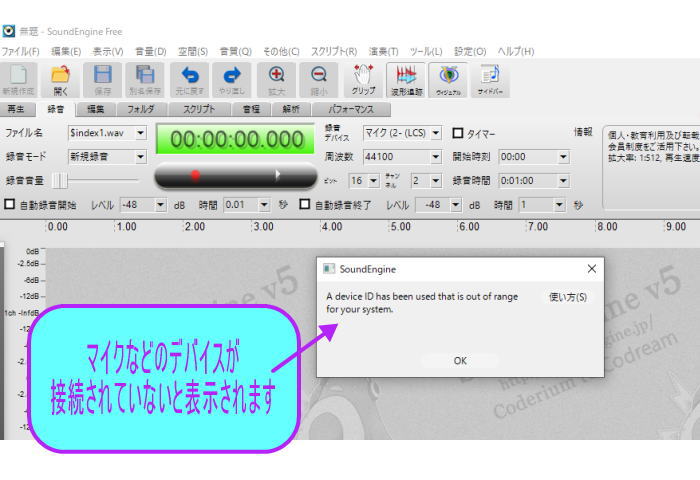This screenshot has height=480, width=700.
Task: Close the SoundEngine error dialog
Action: point(592,269)
